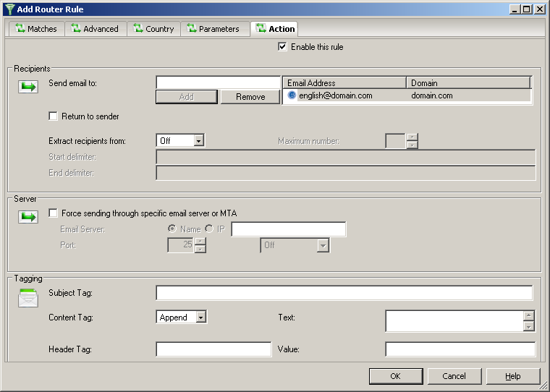
Task: Select the Parameters tab
Action: click(213, 29)
